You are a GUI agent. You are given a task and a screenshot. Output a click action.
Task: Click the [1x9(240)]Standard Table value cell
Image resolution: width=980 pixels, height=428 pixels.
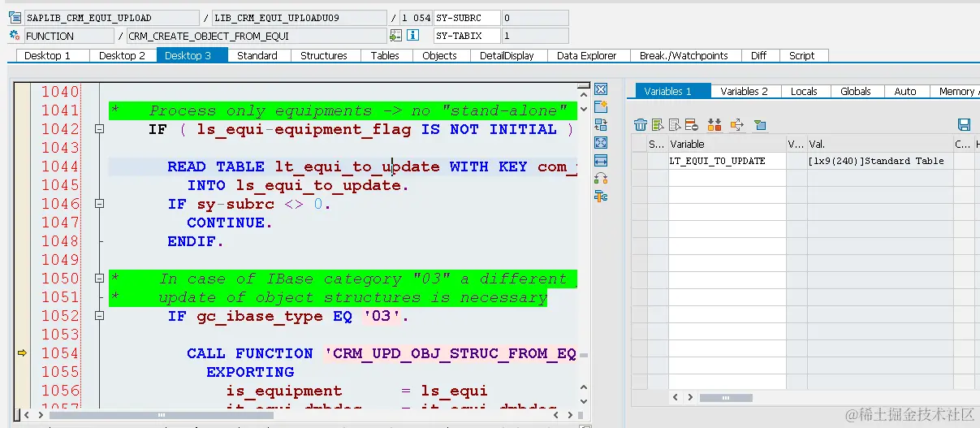(879, 161)
